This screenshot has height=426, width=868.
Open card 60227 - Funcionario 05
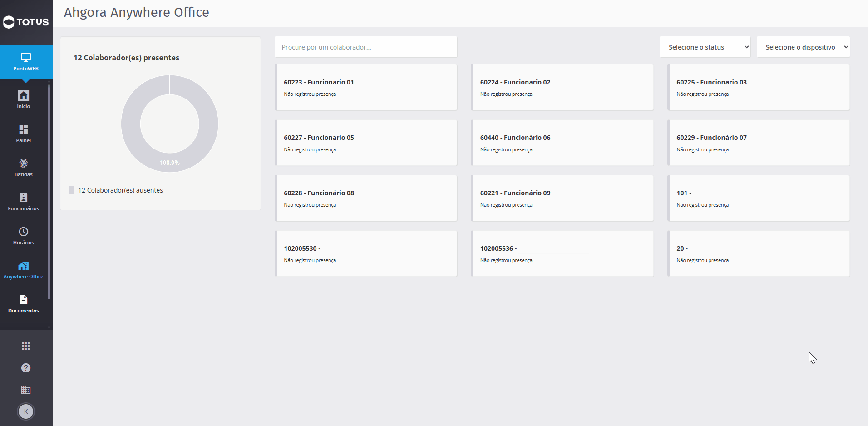[x=366, y=143]
